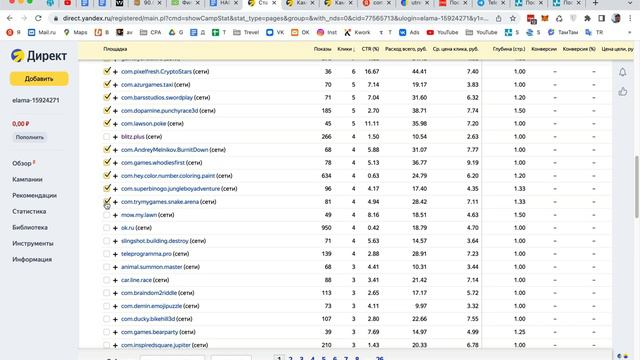This screenshot has height=360, width=640.
Task: Check the teleprogramma.pro checkbox
Action: click(x=107, y=254)
